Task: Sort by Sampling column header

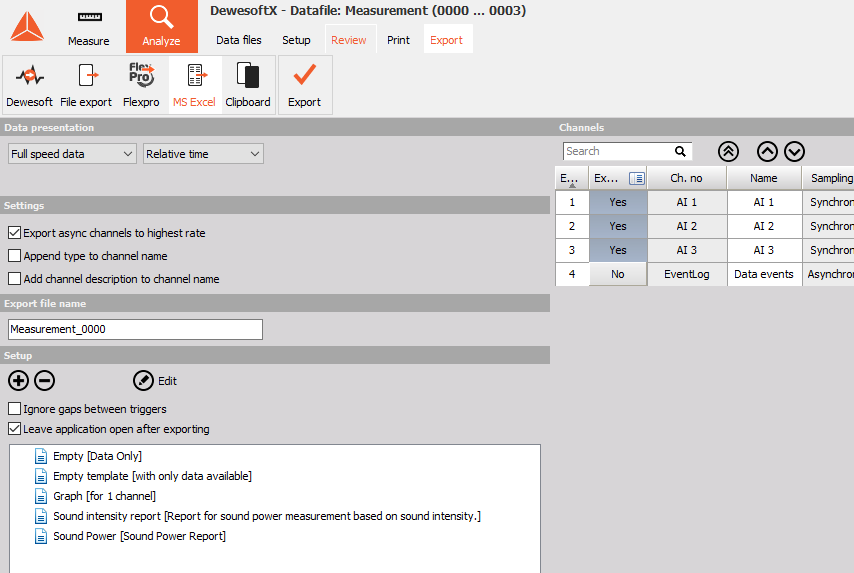Action: pyautogui.click(x=828, y=178)
